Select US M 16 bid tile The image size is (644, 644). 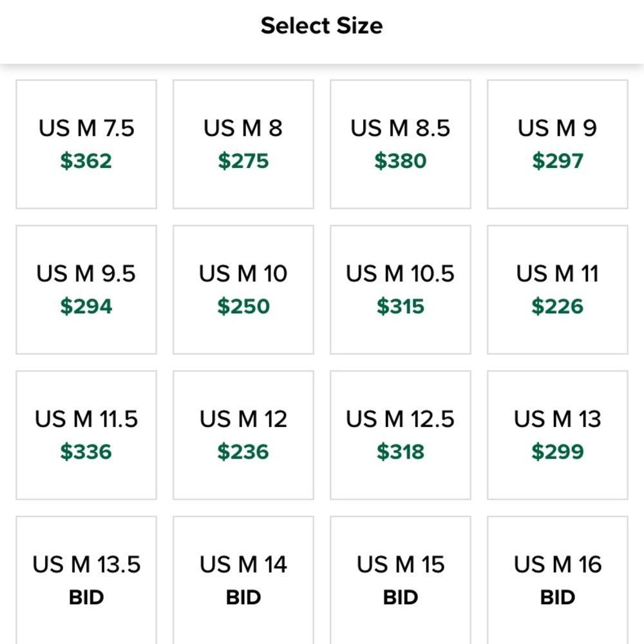pos(558,581)
